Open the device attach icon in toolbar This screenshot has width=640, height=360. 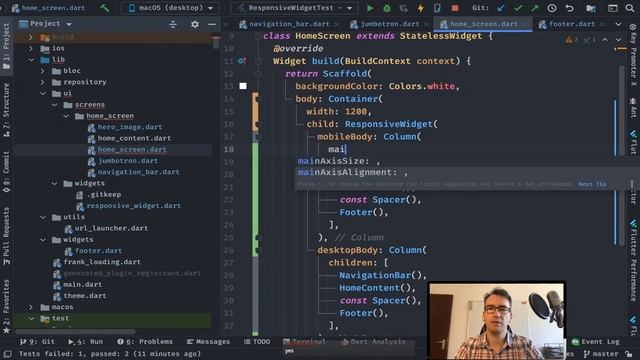437,8
